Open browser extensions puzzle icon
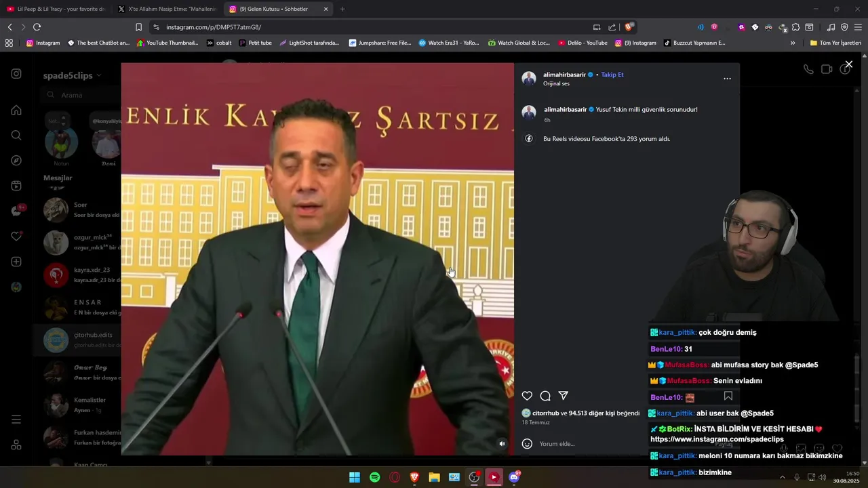 click(795, 27)
